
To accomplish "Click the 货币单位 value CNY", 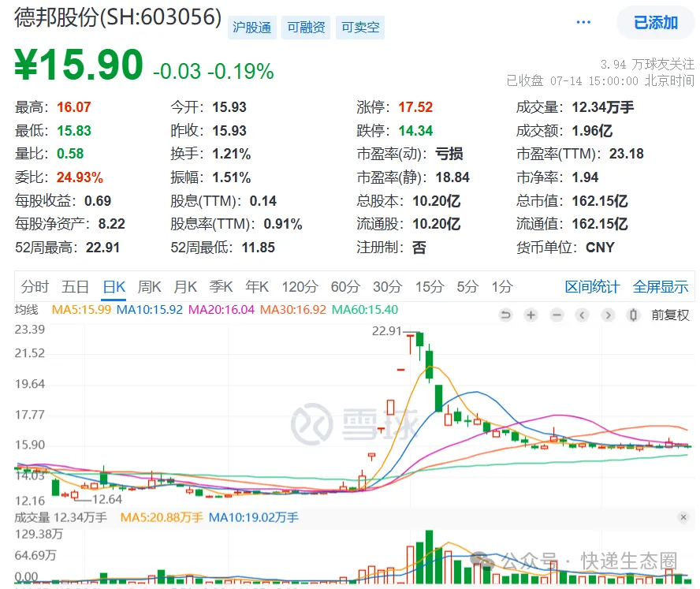I will 600,248.
